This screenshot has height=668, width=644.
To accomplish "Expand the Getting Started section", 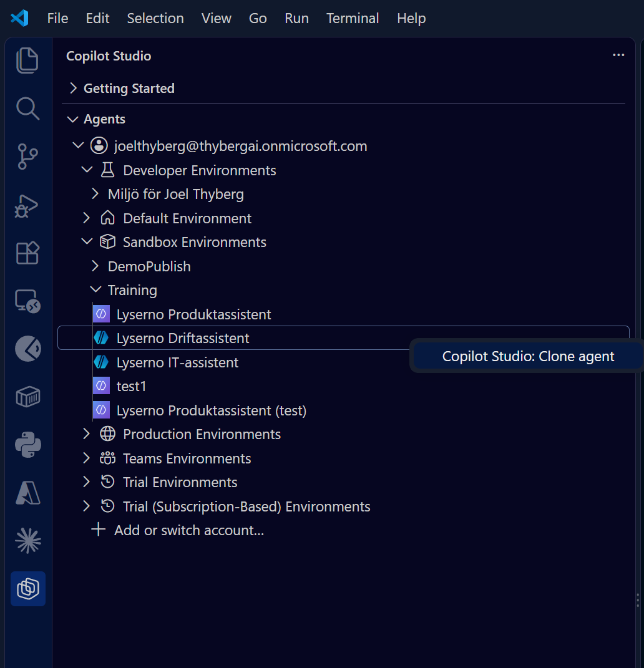I will [x=73, y=88].
